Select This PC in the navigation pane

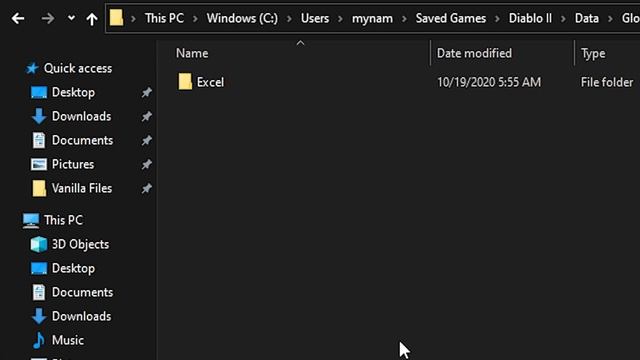63,220
